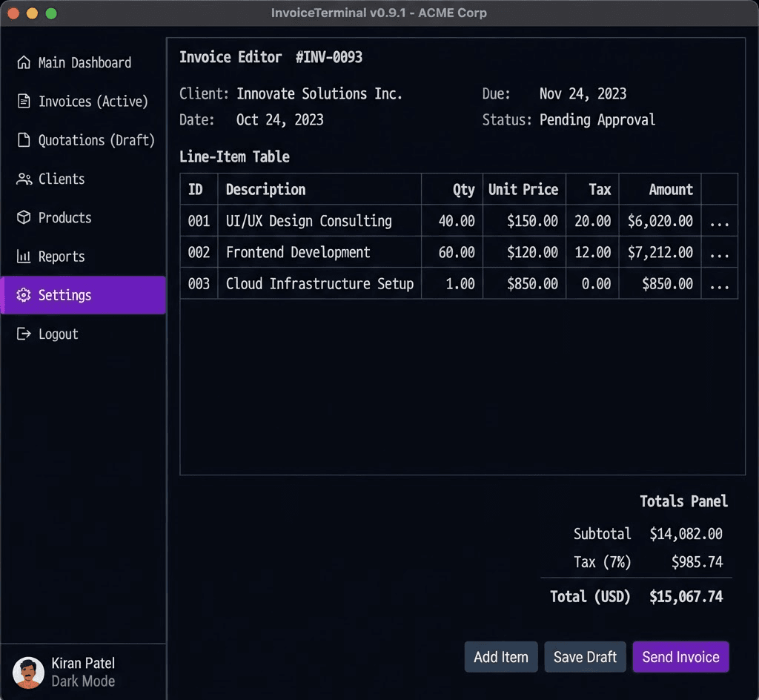
Task: Click unit price $850.00 for row 003
Action: point(524,284)
